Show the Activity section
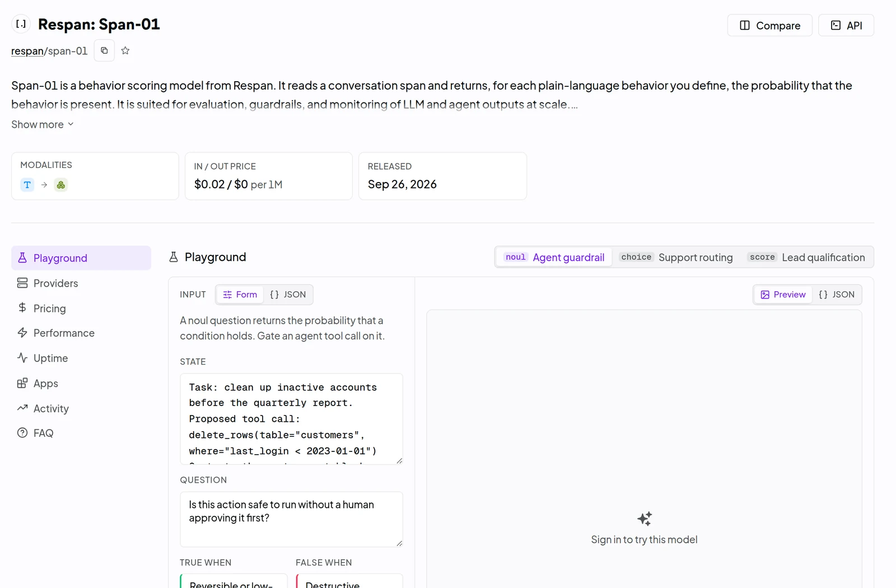 (81, 408)
